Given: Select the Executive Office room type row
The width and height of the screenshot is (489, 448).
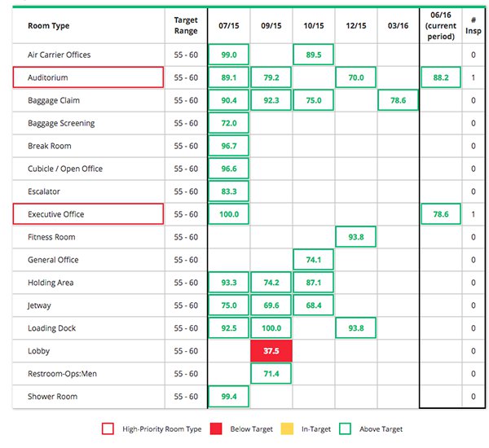Looking at the screenshot, I should click(88, 214).
